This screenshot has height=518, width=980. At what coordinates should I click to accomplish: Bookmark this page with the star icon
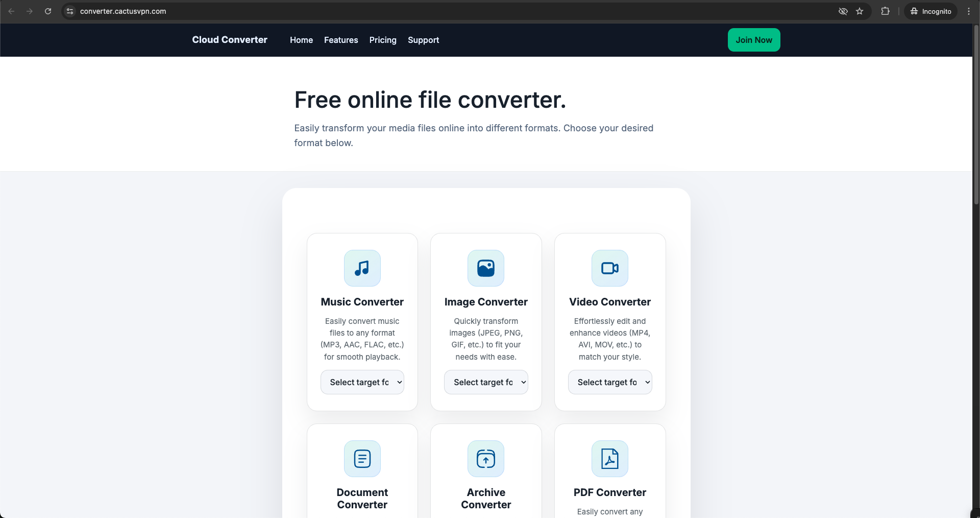860,11
